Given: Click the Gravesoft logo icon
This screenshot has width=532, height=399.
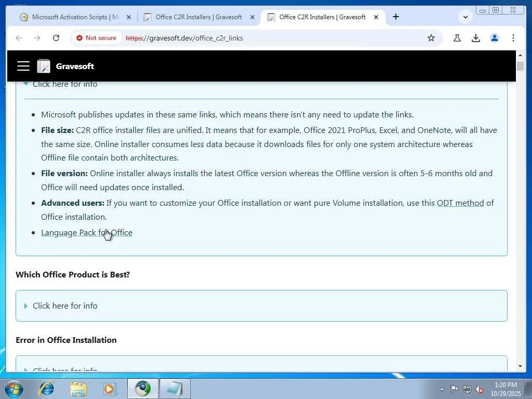Looking at the screenshot, I should tap(44, 66).
